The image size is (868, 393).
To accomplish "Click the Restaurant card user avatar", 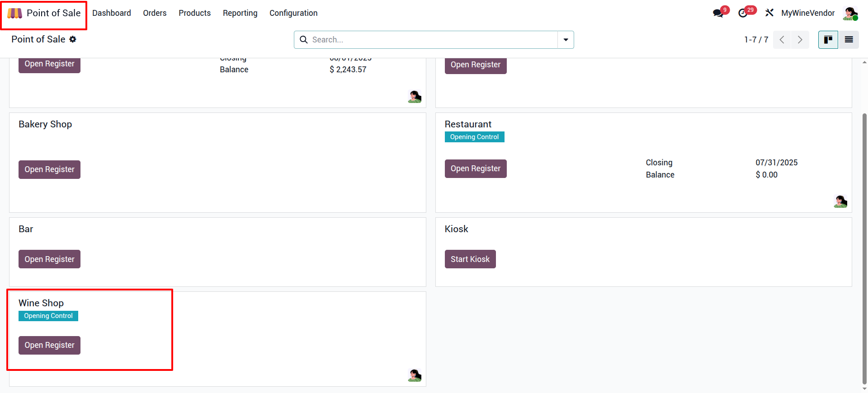I will pos(840,201).
